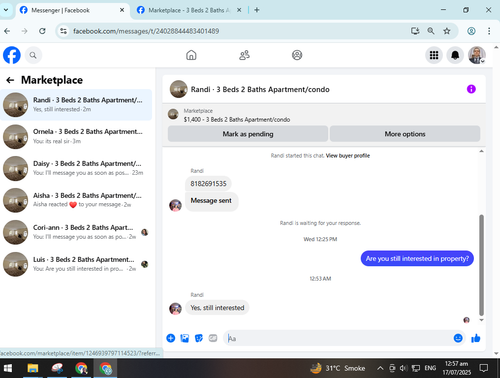Screen dimensions: 500x378
Task: Open the Chrome profile icon
Action: (471, 31)
